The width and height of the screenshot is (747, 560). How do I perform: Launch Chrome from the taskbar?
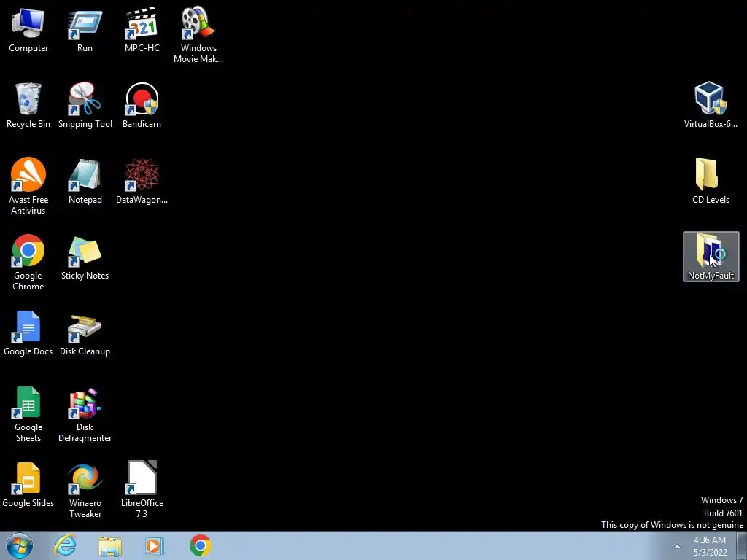click(x=200, y=545)
